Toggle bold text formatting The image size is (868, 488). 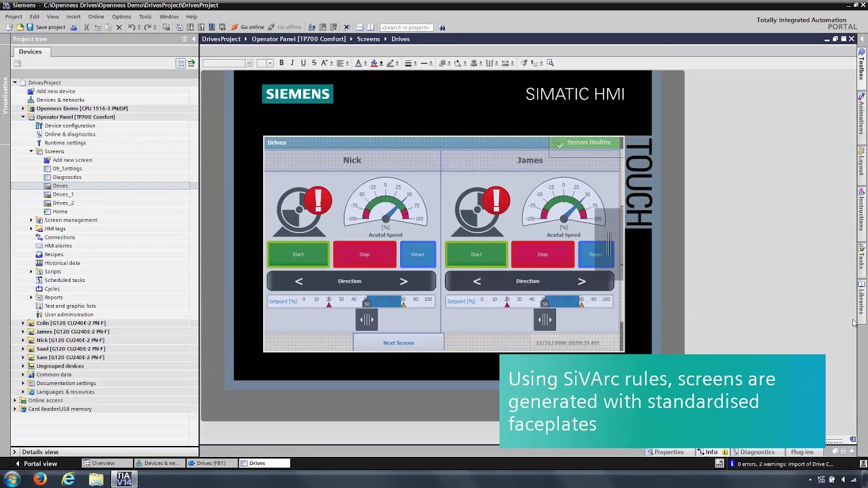point(281,62)
